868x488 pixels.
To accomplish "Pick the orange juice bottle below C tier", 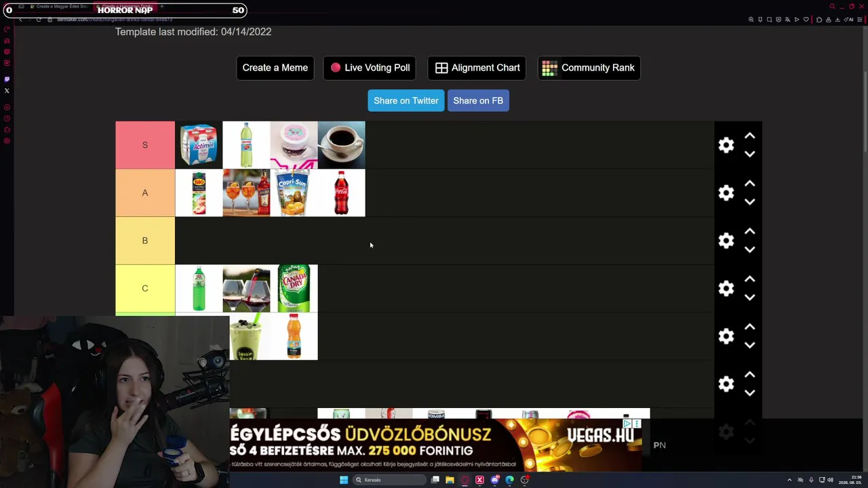I will tap(294, 336).
